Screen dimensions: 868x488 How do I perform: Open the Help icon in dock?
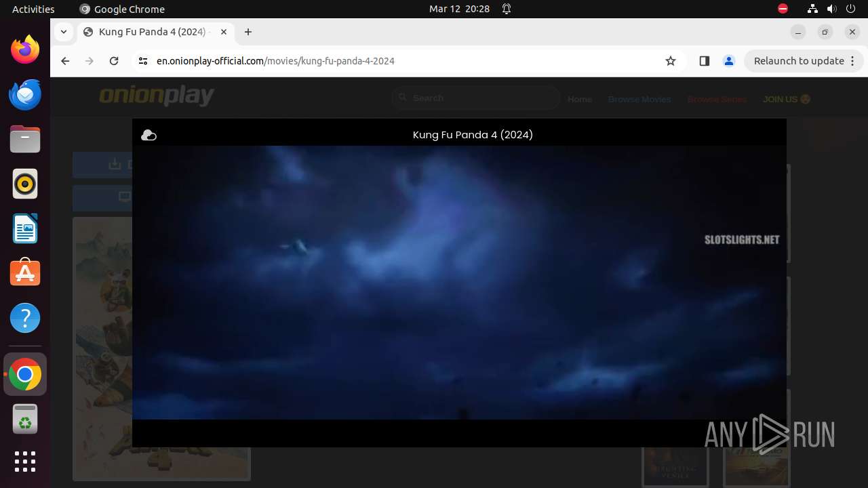pyautogui.click(x=25, y=318)
